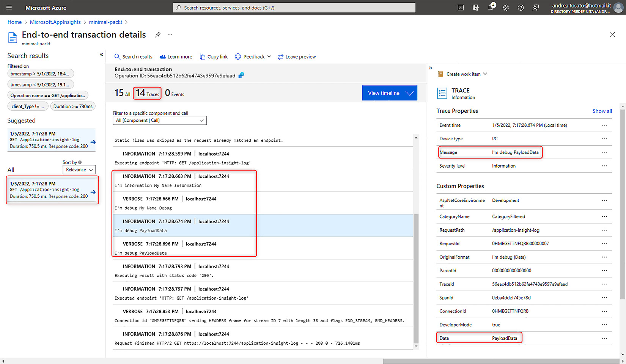Click Show all trace properties
This screenshot has height=364, width=626.
click(x=602, y=111)
